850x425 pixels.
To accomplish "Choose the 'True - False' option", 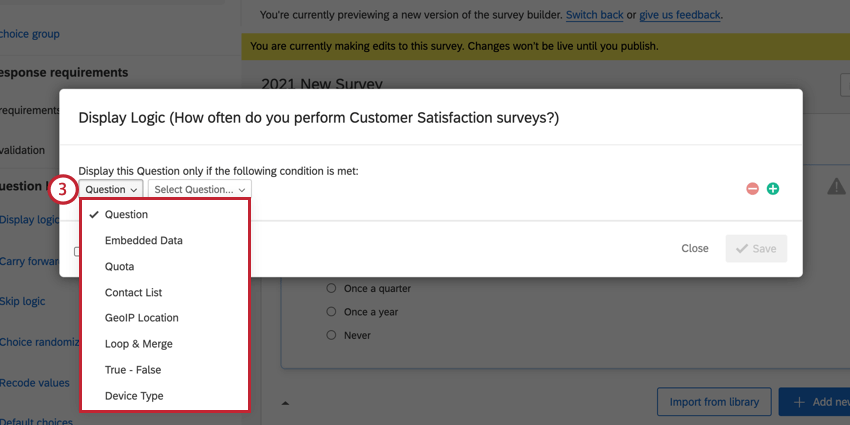I will (x=132, y=370).
